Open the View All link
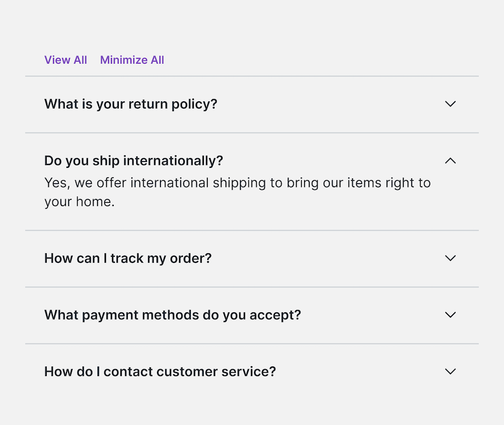Screen dimensions: 504x425 click(65, 60)
